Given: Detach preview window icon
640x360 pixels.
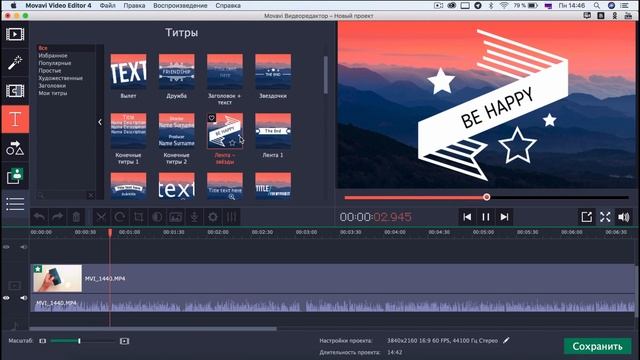Looking at the screenshot, I should pos(587,217).
